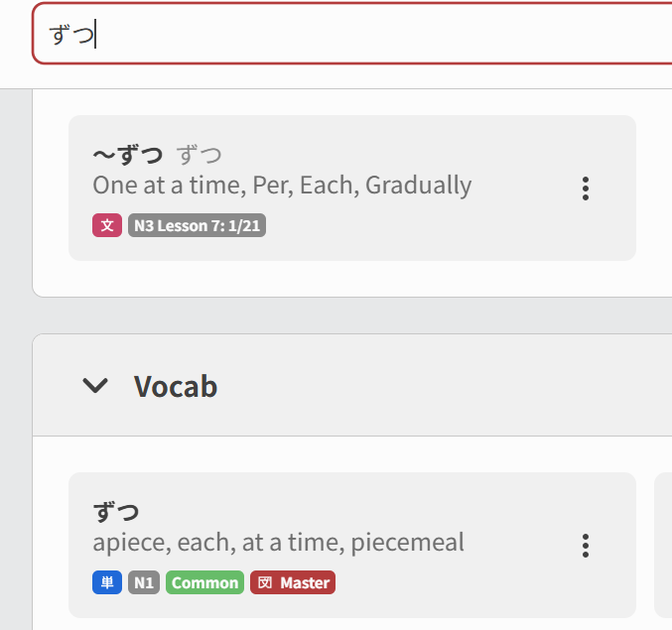Viewport: 672px width, 630px height.
Task: Click the blue 単 vocab badge
Action: click(x=107, y=583)
